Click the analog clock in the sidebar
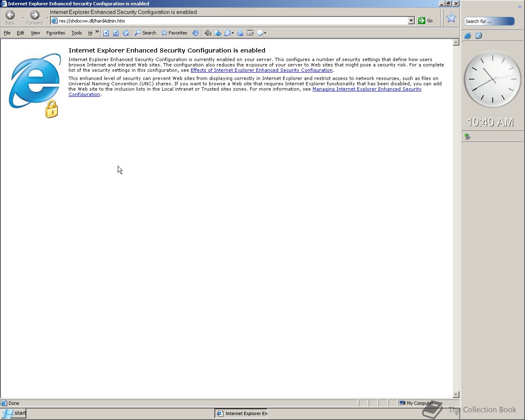This screenshot has height=420, width=525. click(493, 79)
